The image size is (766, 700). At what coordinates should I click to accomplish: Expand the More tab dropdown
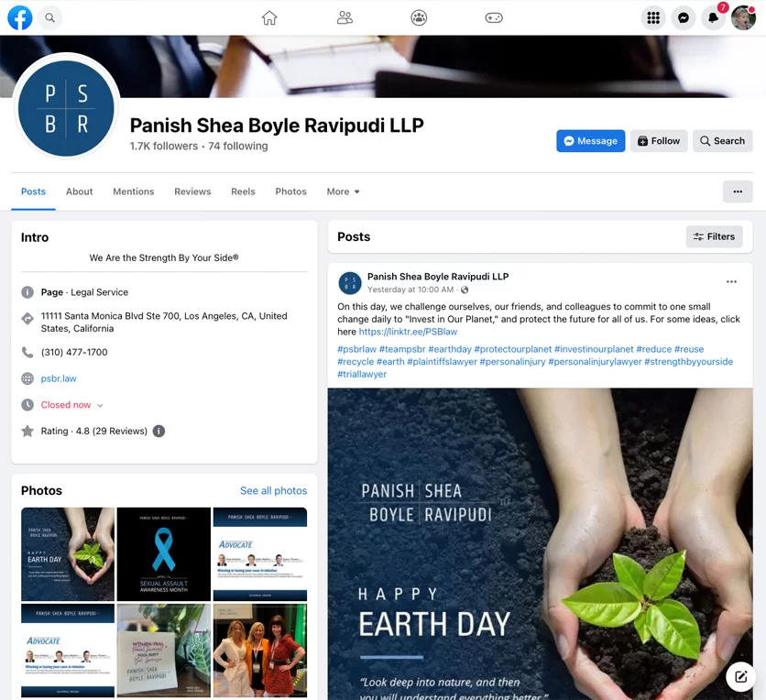point(343,191)
